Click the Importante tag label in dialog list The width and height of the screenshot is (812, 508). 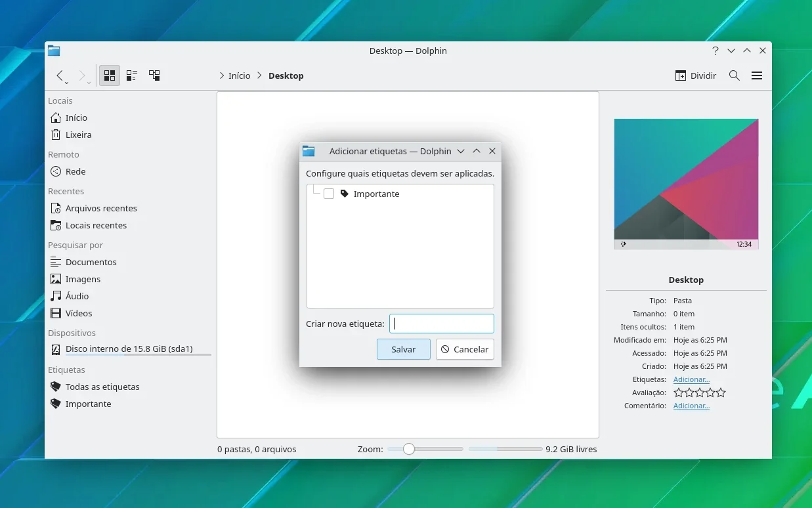pyautogui.click(x=376, y=194)
